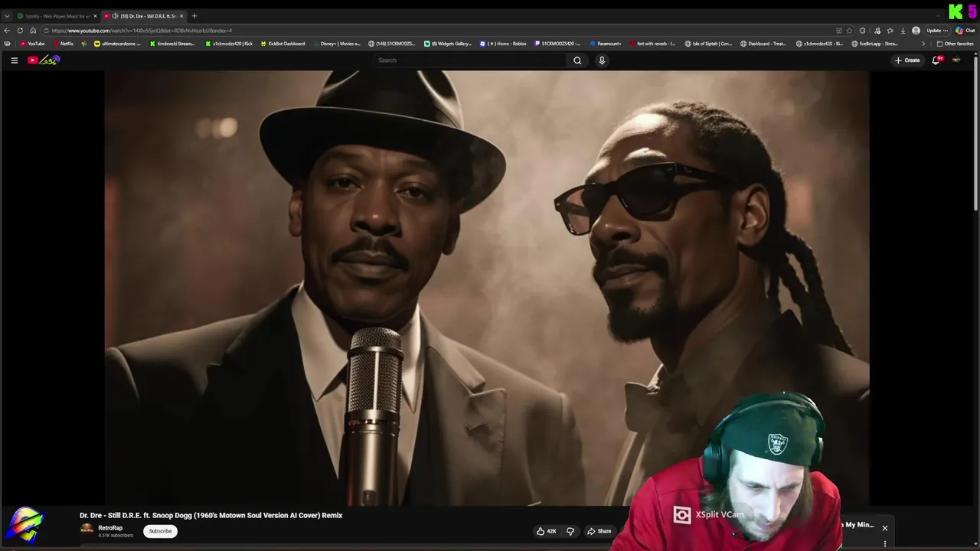
Task: Open browser downloads icon
Action: tap(903, 31)
